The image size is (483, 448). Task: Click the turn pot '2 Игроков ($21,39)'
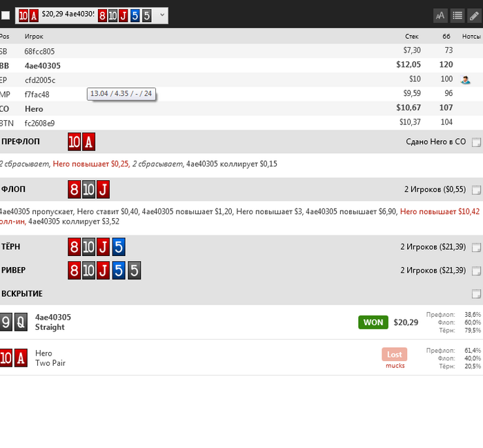pos(433,247)
